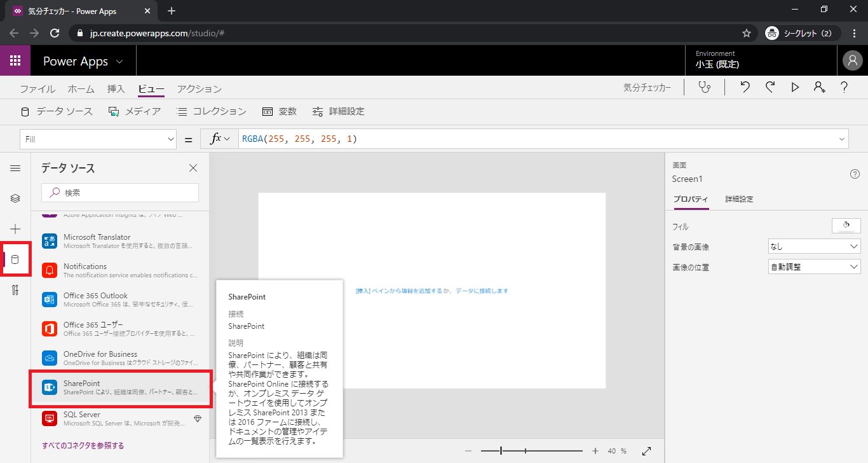Open the user account avatar
This screenshot has height=463, width=868.
click(852, 60)
